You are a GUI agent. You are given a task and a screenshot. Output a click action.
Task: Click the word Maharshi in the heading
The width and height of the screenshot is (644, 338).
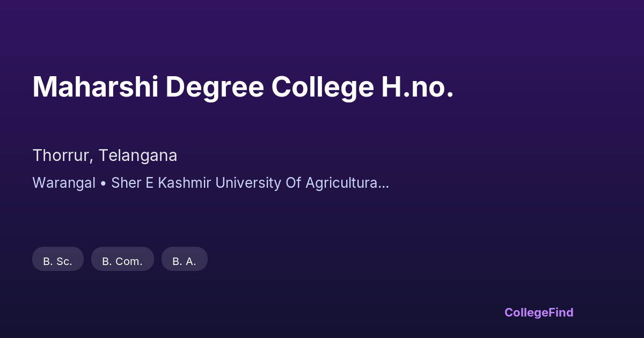[95, 87]
